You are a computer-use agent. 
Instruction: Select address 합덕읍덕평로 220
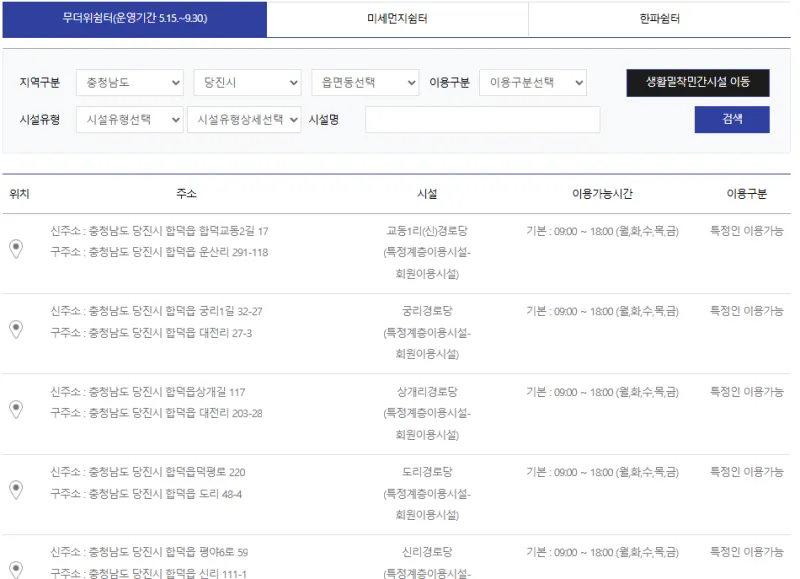coord(147,472)
